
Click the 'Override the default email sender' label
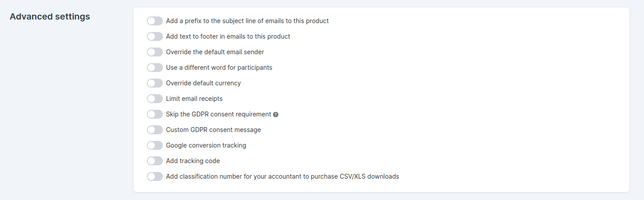coord(215,52)
